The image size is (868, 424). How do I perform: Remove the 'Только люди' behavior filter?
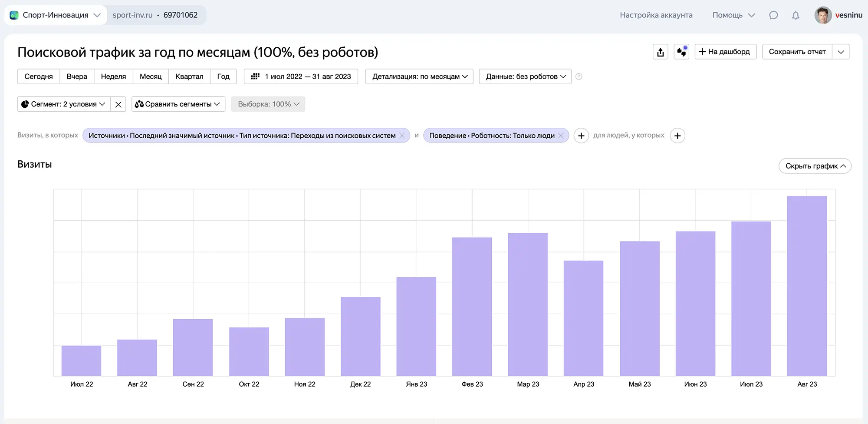coord(561,136)
